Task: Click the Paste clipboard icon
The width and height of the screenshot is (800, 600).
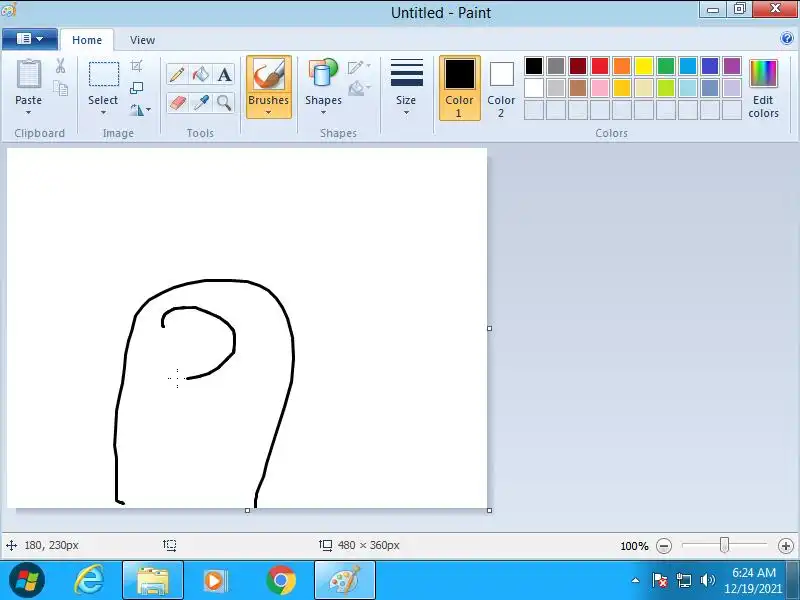Action: click(29, 75)
